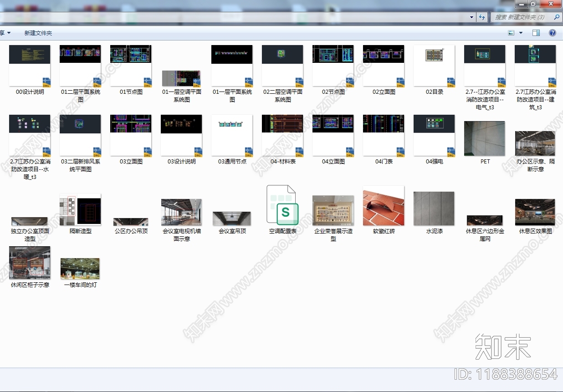Select the 休息区效果图 image thumbnail
The image size is (563, 392).
coord(535,212)
